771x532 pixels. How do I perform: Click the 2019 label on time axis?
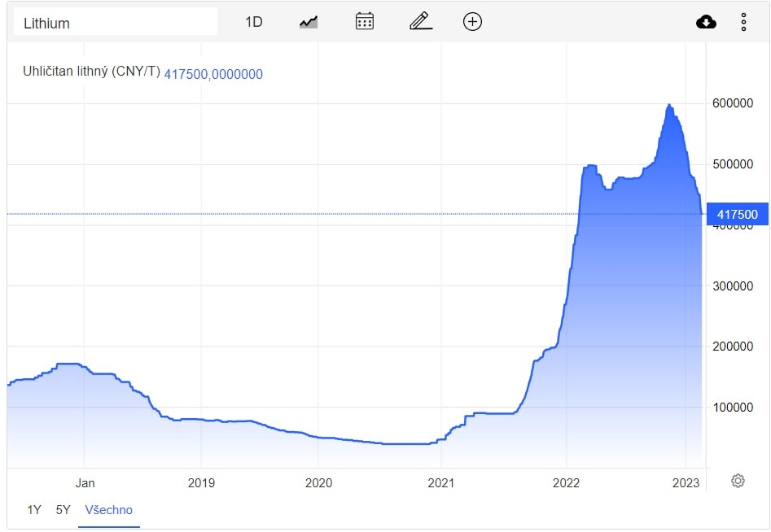coord(201,482)
